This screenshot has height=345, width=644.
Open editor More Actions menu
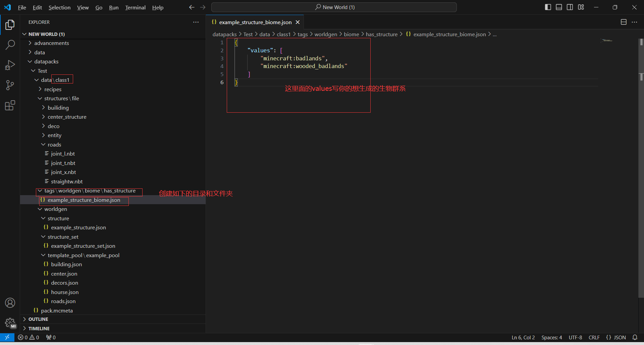pos(634,22)
